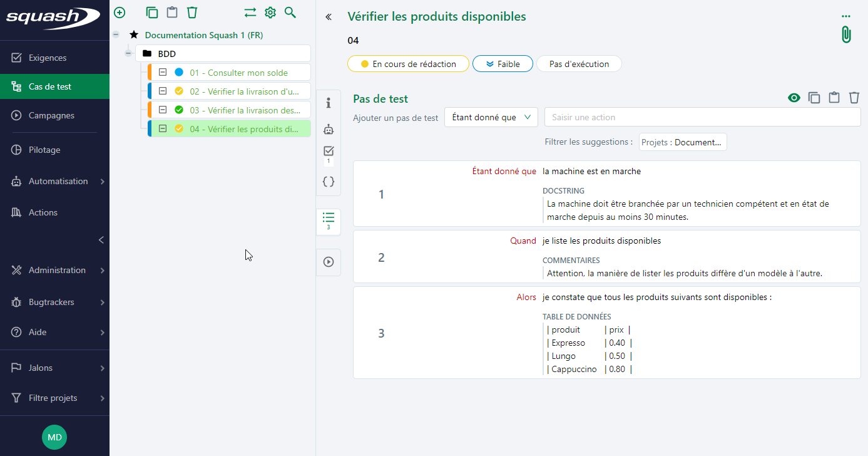868x456 pixels.
Task: Open the execution play icon tab
Action: coord(329,262)
